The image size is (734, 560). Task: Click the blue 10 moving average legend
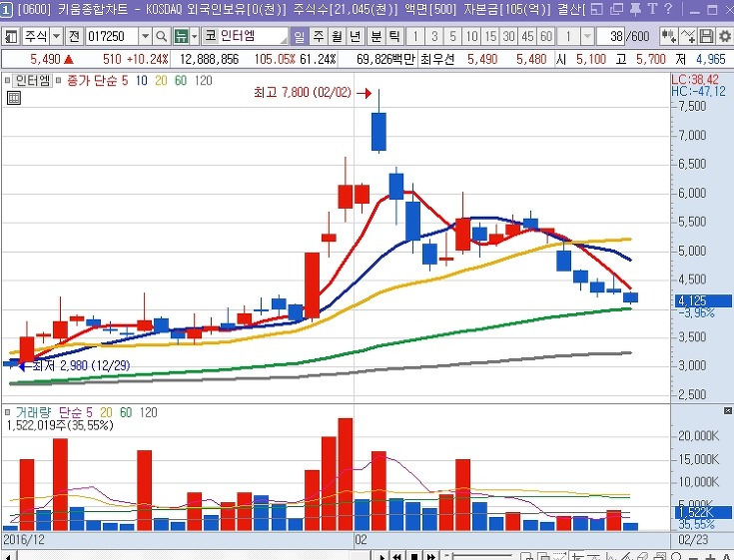point(142,81)
